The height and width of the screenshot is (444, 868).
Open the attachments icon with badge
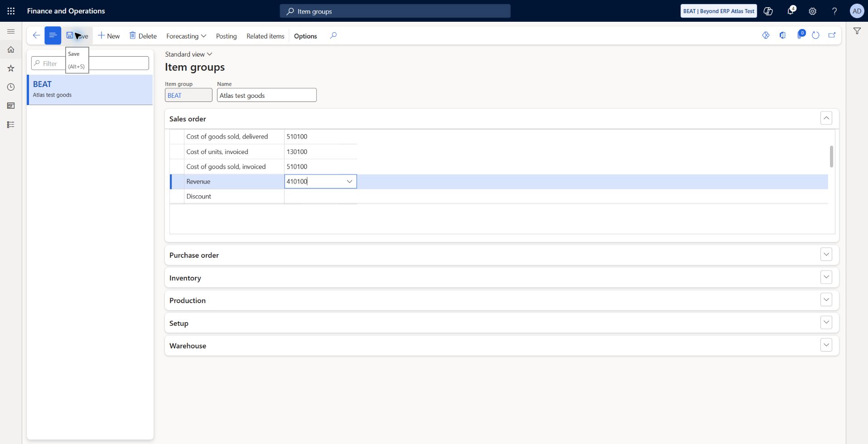(x=800, y=35)
